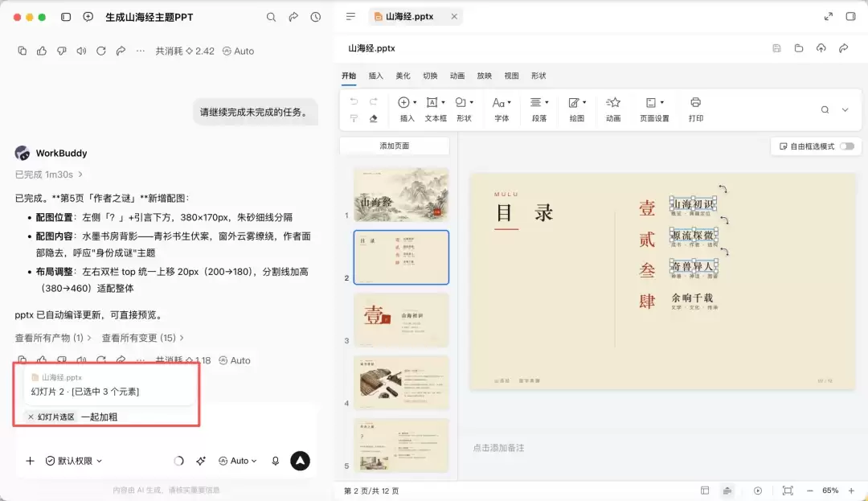
Task: Open the 动画 star icon in the toolbar
Action: click(612, 109)
